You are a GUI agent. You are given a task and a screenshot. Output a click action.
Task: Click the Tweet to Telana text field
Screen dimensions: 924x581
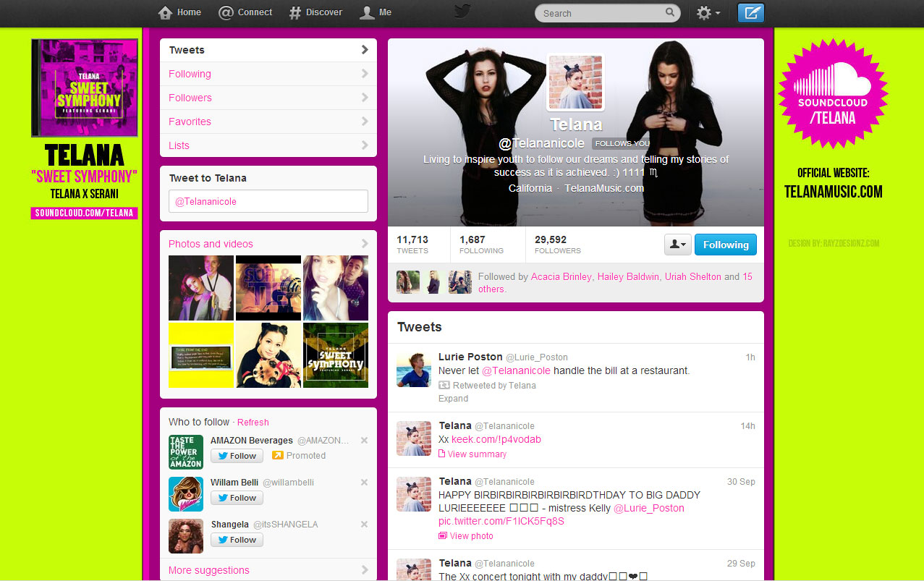pyautogui.click(x=268, y=201)
